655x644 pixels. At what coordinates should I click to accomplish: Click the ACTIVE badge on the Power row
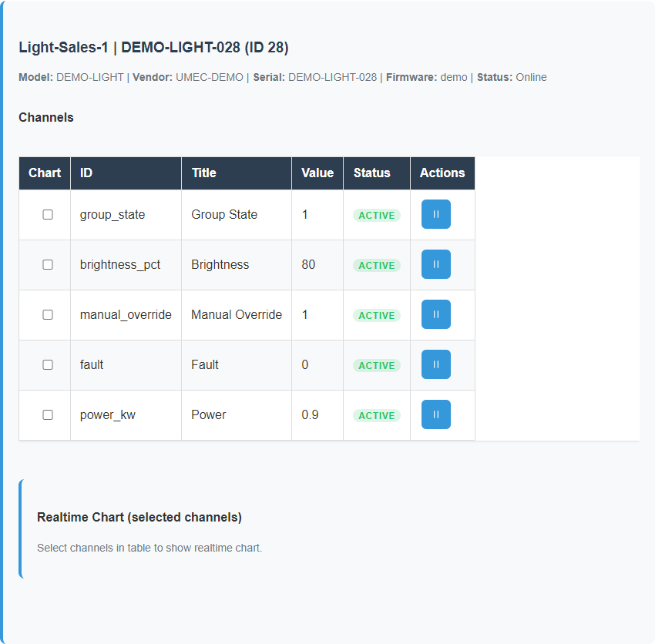376,415
